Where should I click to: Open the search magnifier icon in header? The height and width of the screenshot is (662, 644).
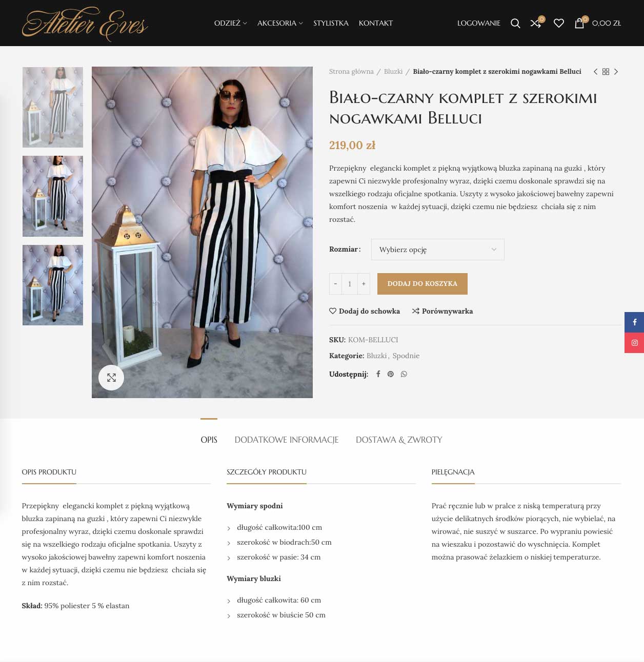point(515,23)
